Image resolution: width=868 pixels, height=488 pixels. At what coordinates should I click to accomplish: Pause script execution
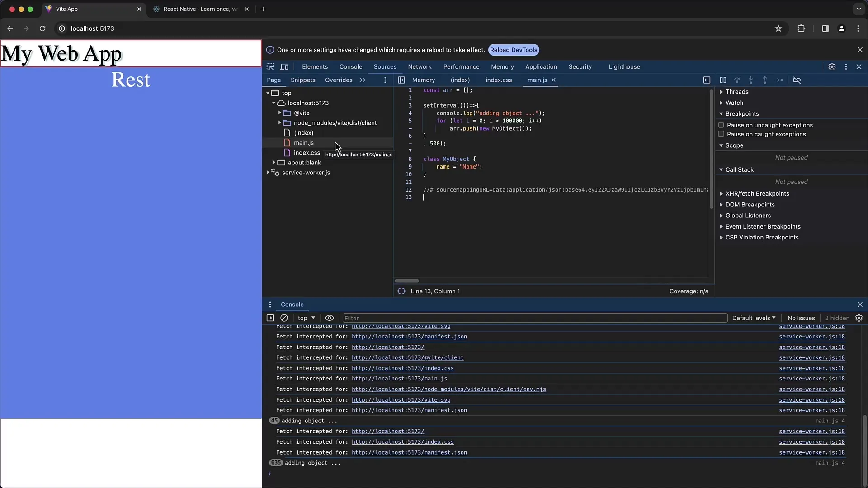pyautogui.click(x=723, y=80)
